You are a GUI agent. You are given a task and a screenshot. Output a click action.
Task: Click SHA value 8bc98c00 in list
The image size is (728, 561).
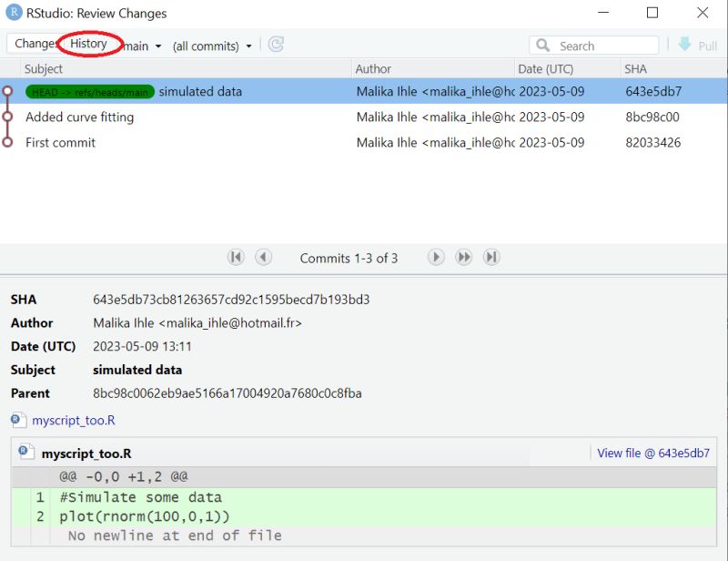pyautogui.click(x=652, y=117)
